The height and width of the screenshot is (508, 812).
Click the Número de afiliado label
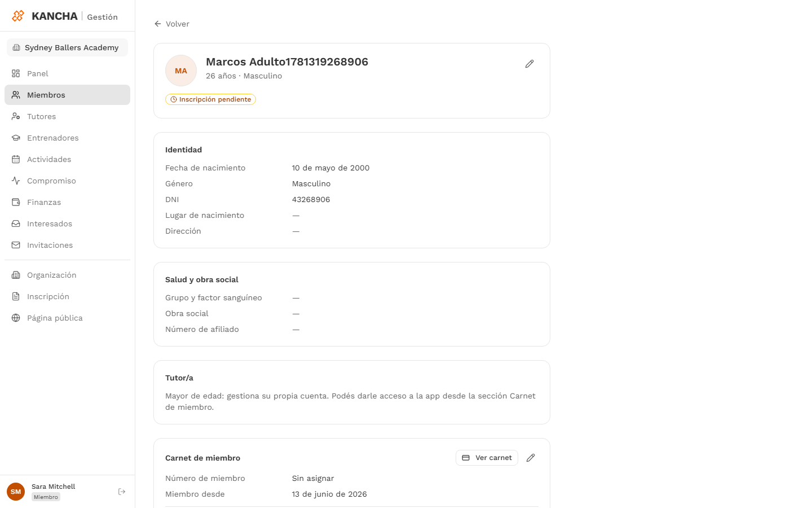tap(202, 329)
